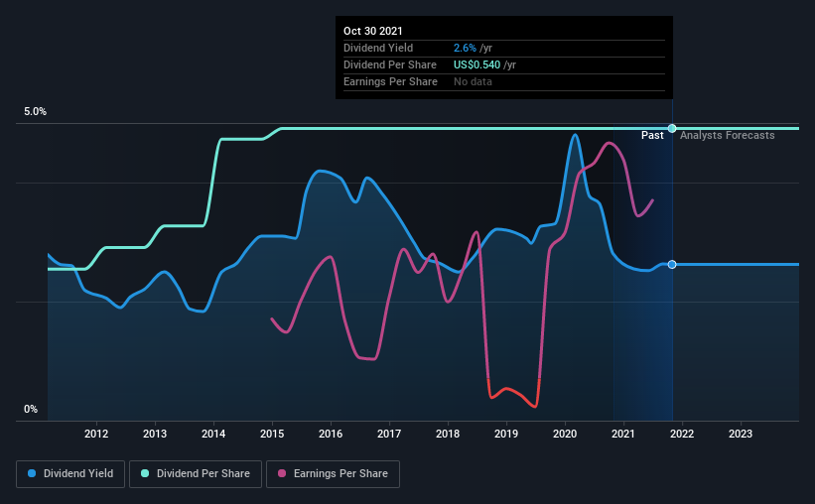Click the teal Dividend Per Share legend dot

[x=145, y=473]
